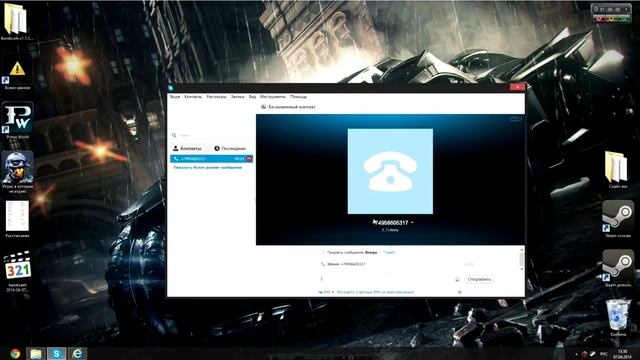This screenshot has width=640, height=360.
Task: Select the Расписание document desktop icon
Action: [x=17, y=219]
